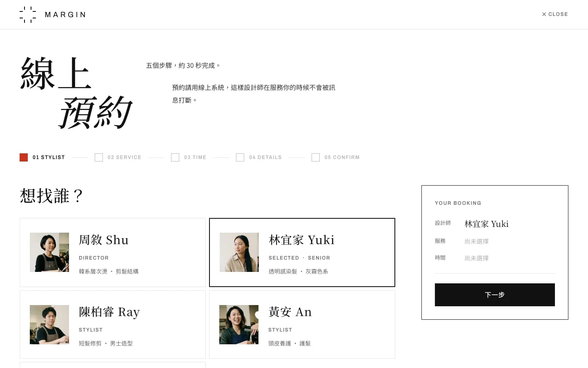The height and width of the screenshot is (368, 588).
Task: Choose stylist 周敘 Shu
Action: point(113,252)
